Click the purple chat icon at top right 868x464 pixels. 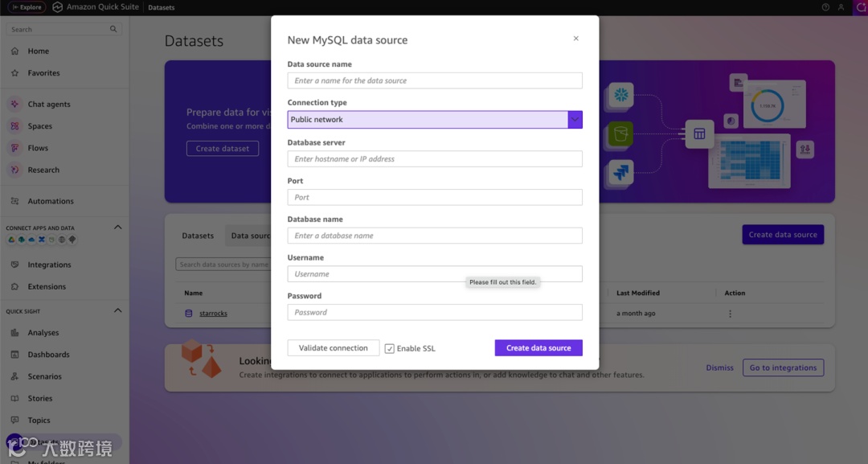click(861, 7)
